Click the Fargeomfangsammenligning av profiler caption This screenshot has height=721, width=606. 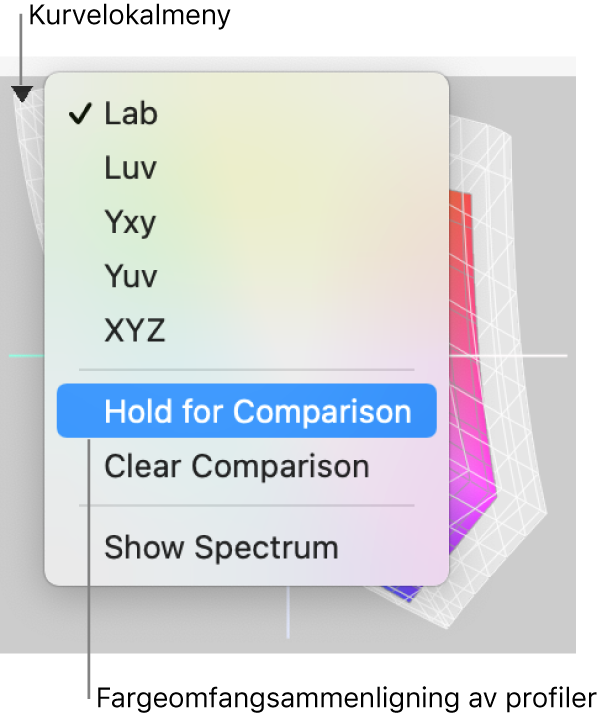tap(346, 698)
